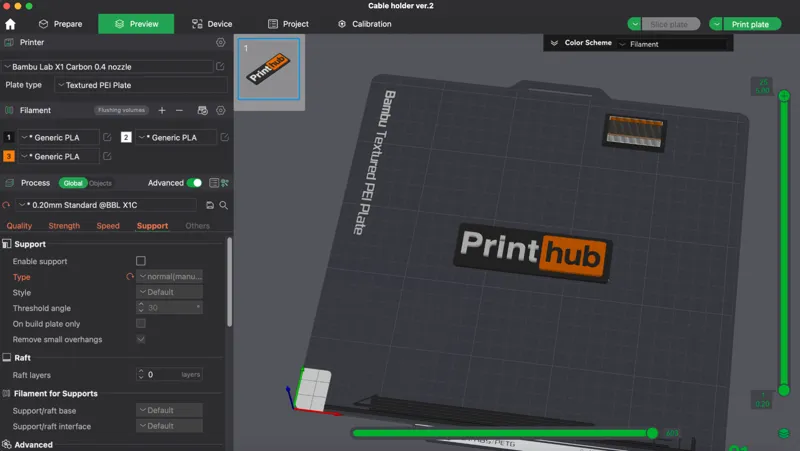Click Raft layers input field
Viewport: 800px width, 451px height.
(x=169, y=374)
